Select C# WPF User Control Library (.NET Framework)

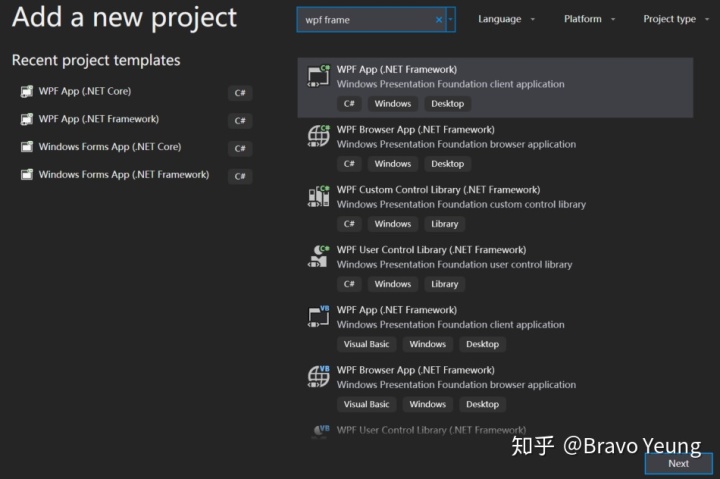coord(432,250)
